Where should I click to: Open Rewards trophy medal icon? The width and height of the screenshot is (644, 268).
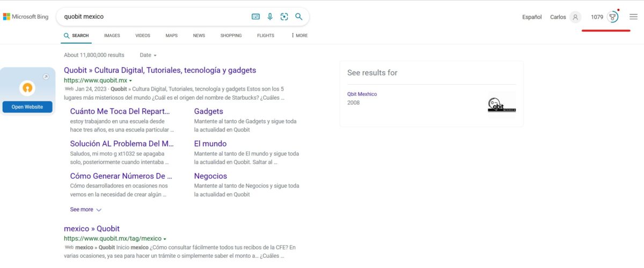612,17
